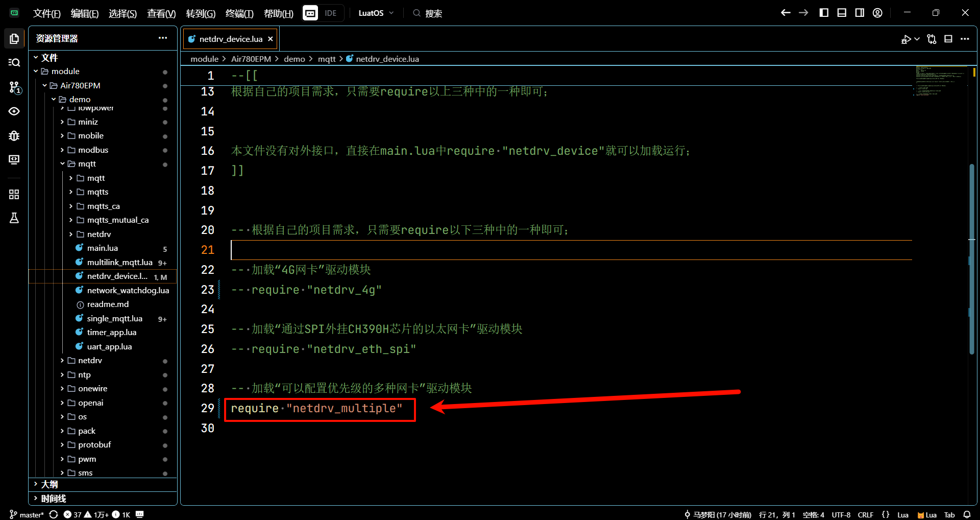Click the 搜索 command search box
This screenshot has width=980, height=520.
click(428, 13)
